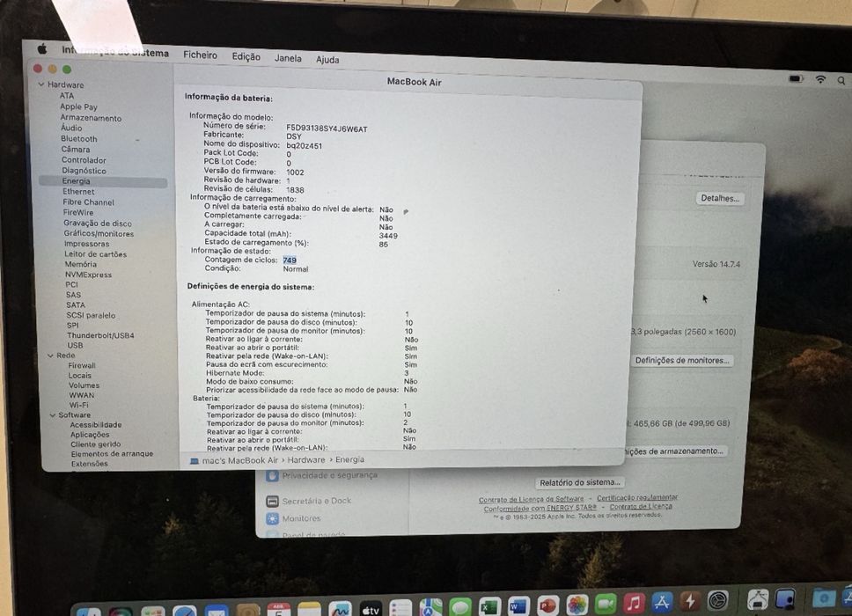Image resolution: width=852 pixels, height=616 pixels.
Task: Click the Secretária e Dock sidebar icon
Action: 272,501
